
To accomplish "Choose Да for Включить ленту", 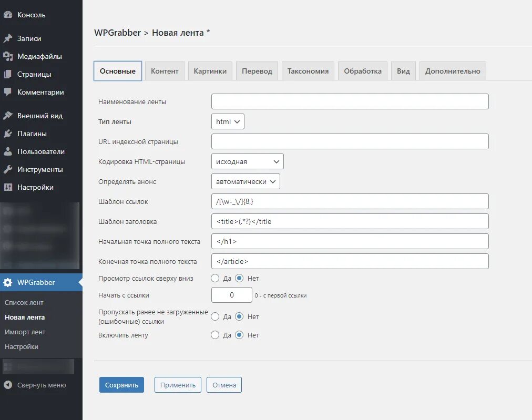I will tap(215, 335).
